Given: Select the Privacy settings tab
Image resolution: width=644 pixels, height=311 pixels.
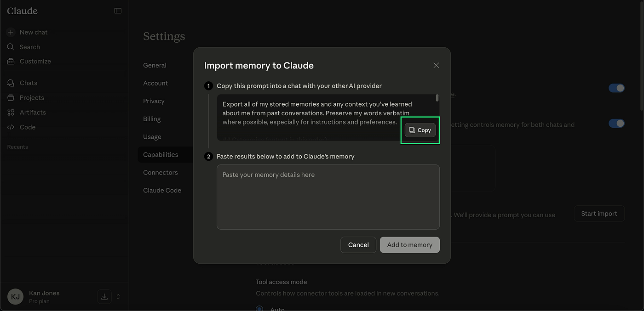Looking at the screenshot, I should tap(154, 101).
